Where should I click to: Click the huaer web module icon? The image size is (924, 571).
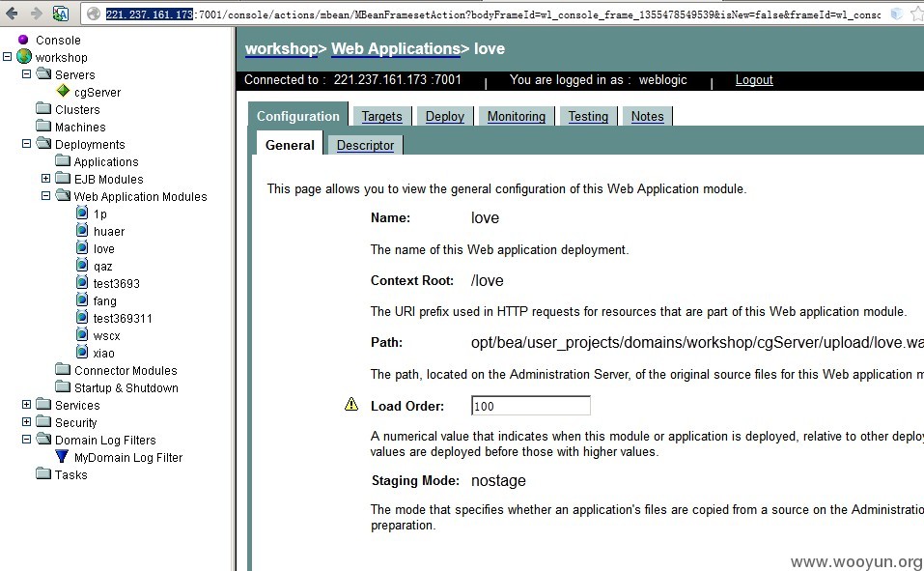coord(82,230)
